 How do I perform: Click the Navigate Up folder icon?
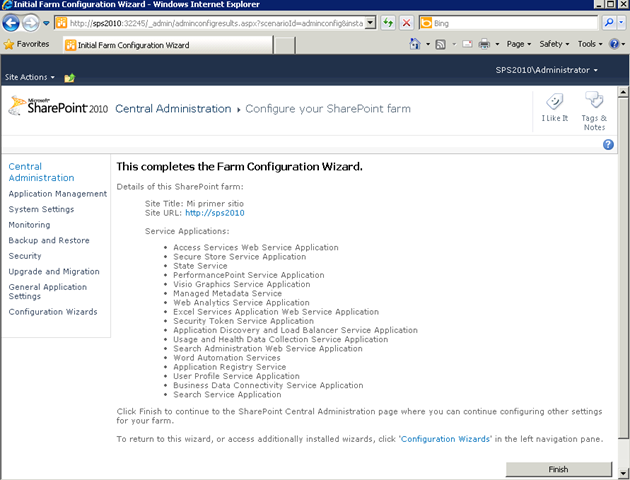[x=69, y=77]
